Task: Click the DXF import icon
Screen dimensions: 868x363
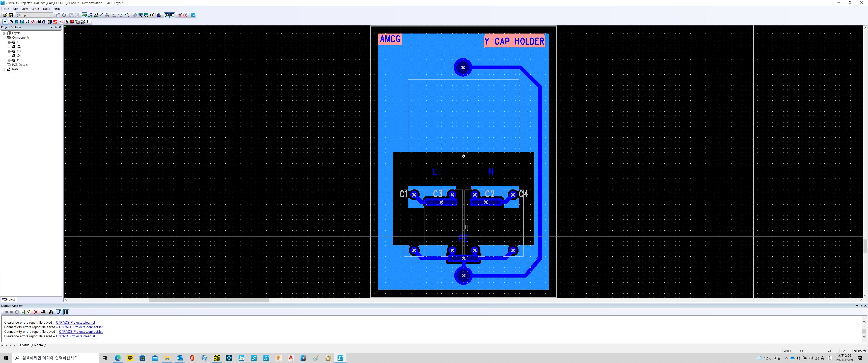Action: [83, 21]
